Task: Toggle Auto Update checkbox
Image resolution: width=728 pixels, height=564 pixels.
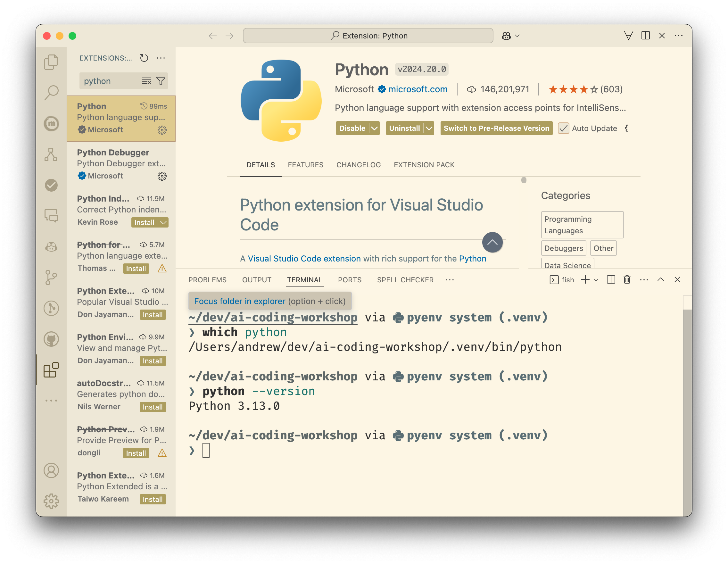Action: point(563,128)
